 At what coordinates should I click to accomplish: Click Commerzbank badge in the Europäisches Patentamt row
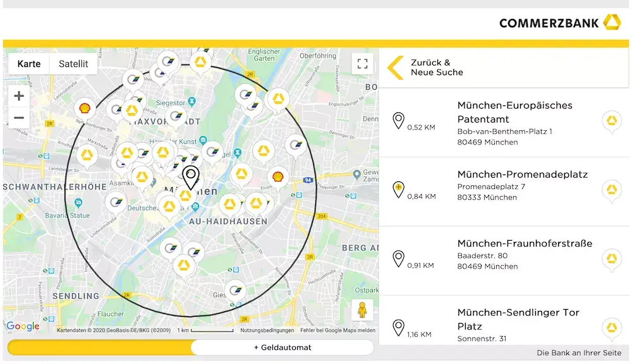[611, 121]
